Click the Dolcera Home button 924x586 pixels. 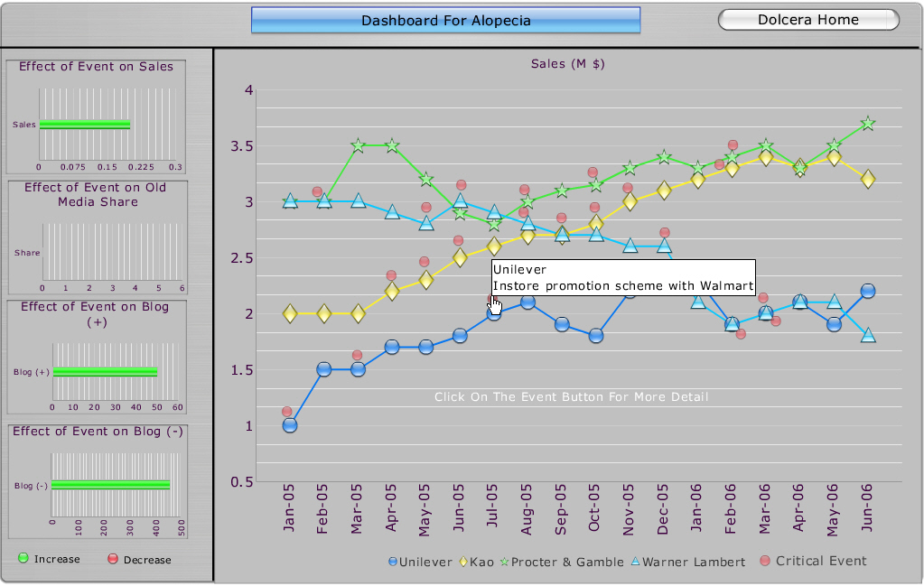coord(808,20)
